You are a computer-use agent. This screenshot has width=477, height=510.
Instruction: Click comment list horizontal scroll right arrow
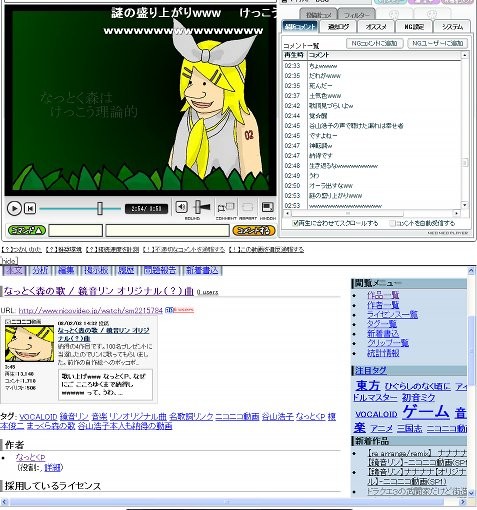pyautogui.click(x=457, y=213)
